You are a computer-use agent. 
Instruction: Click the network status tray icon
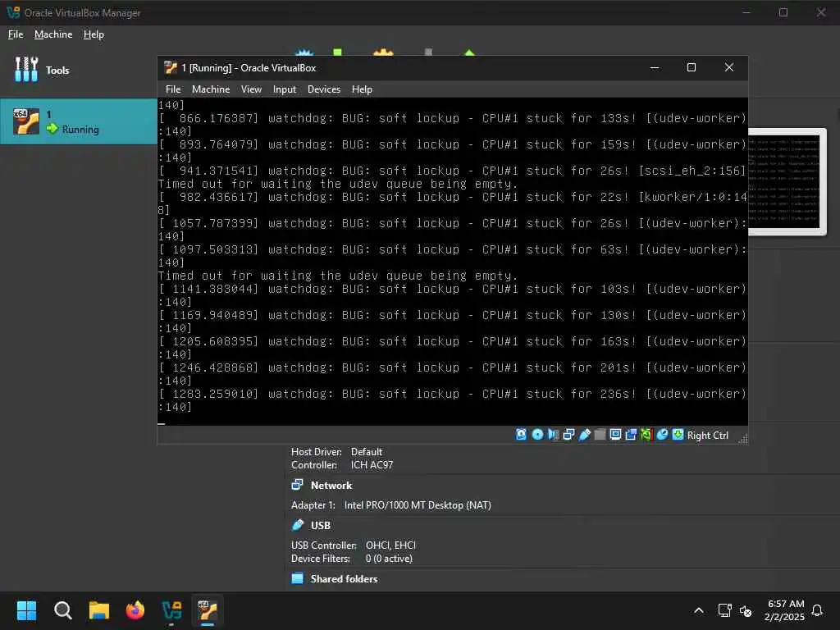click(x=724, y=610)
